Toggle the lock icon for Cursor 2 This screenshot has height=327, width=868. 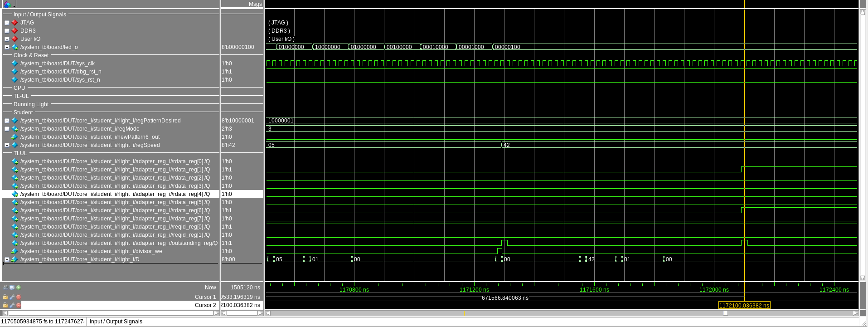pos(5,305)
